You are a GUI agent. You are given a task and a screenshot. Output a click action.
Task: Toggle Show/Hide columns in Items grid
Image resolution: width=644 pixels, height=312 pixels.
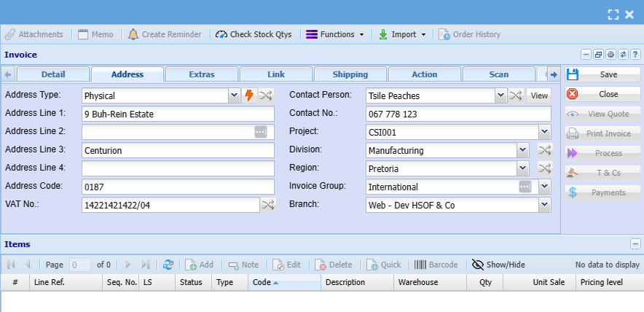click(498, 265)
